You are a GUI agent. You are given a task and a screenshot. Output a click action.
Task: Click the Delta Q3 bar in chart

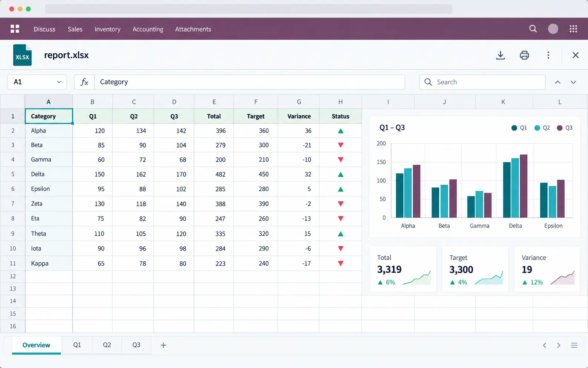(523, 186)
